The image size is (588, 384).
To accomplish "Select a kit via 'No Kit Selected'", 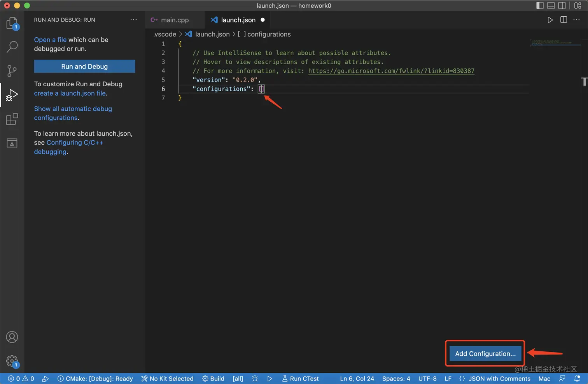I will point(167,379).
